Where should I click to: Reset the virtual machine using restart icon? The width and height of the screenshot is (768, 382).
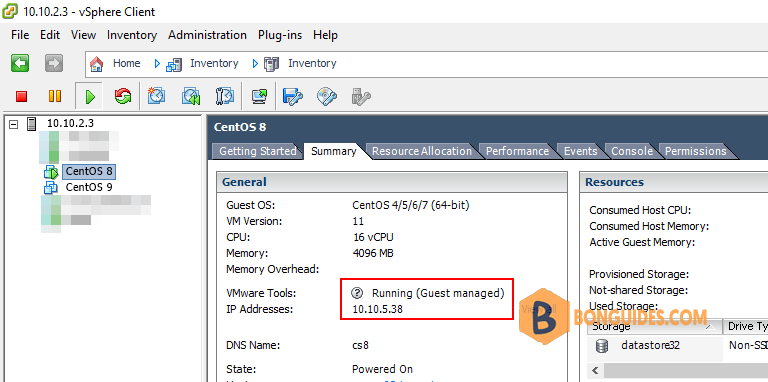tap(122, 96)
